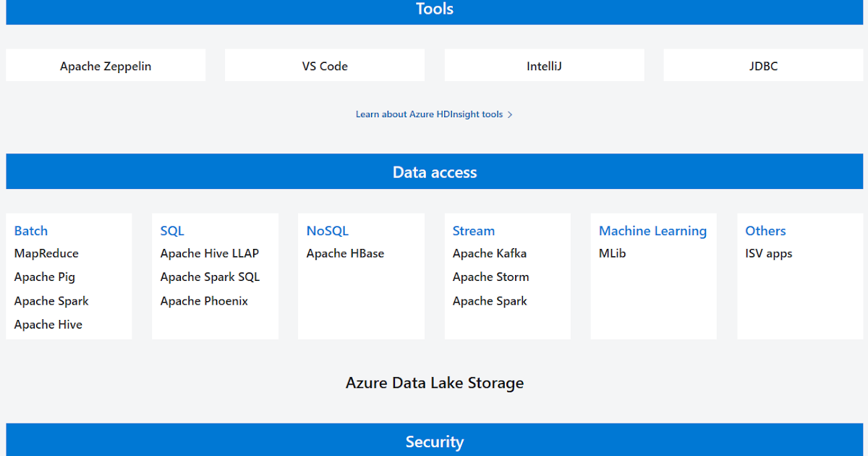868x456 pixels.
Task: Open ISV apps under Others
Action: click(768, 253)
